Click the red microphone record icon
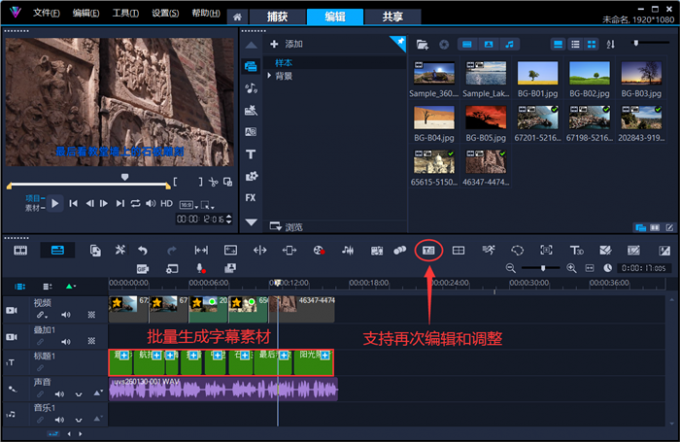680x442 pixels. coord(200,269)
